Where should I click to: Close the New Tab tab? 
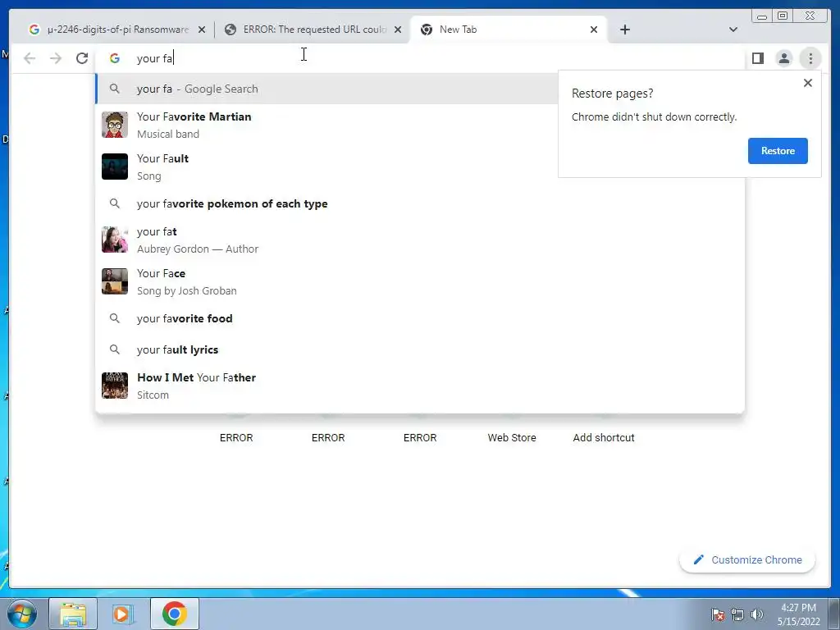[594, 30]
